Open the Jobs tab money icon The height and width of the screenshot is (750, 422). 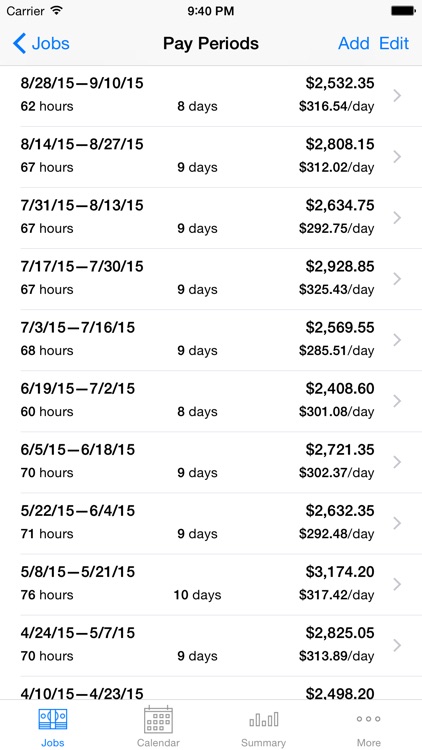click(x=53, y=719)
